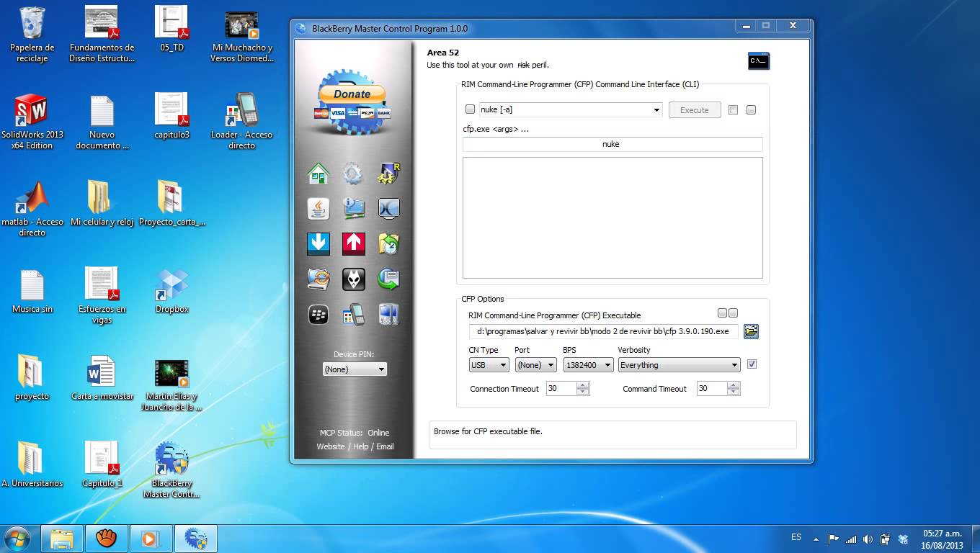Click the blue download arrow sidebar icon

pyautogui.click(x=318, y=243)
